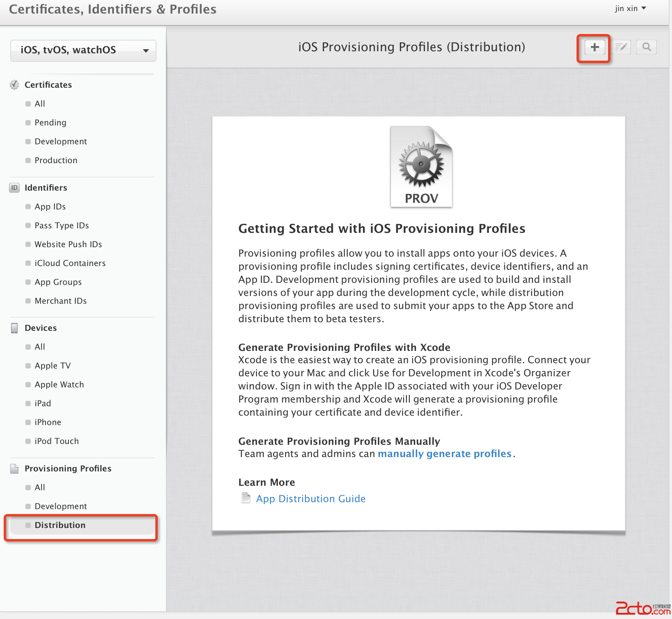
Task: Show iPhone devices
Action: 48,422
